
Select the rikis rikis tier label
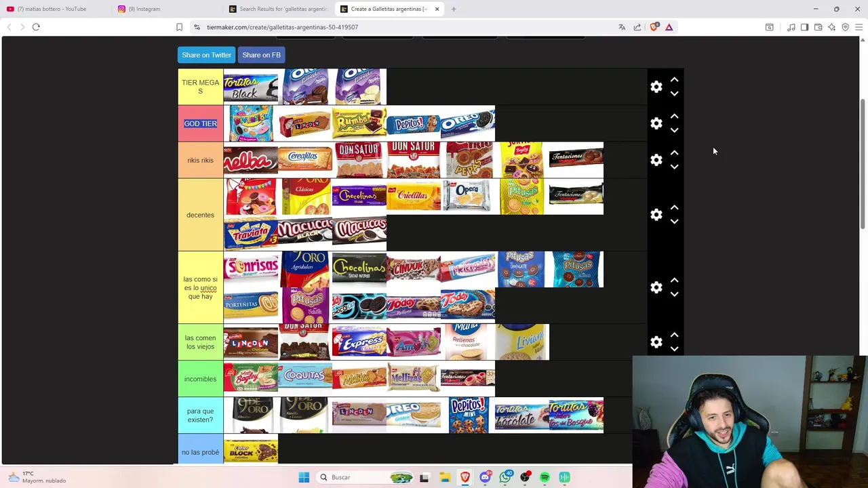pos(200,160)
